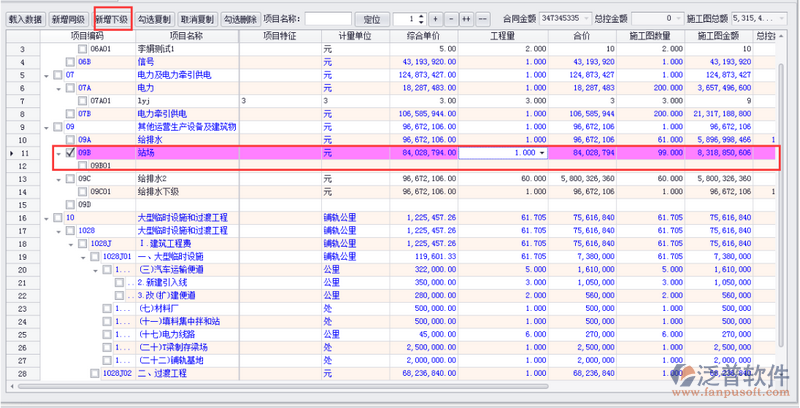Click the 新增同级 button
This screenshot has height=408, width=800.
coord(68,19)
